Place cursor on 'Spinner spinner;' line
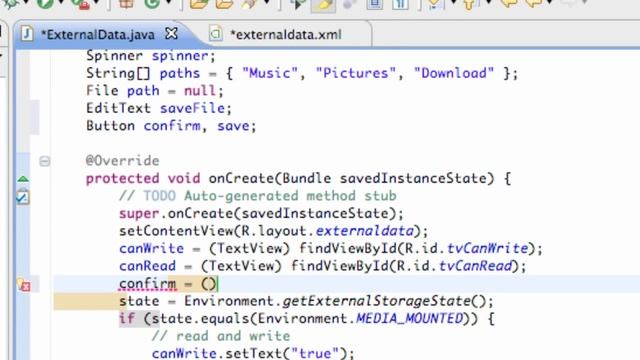 [x=151, y=56]
